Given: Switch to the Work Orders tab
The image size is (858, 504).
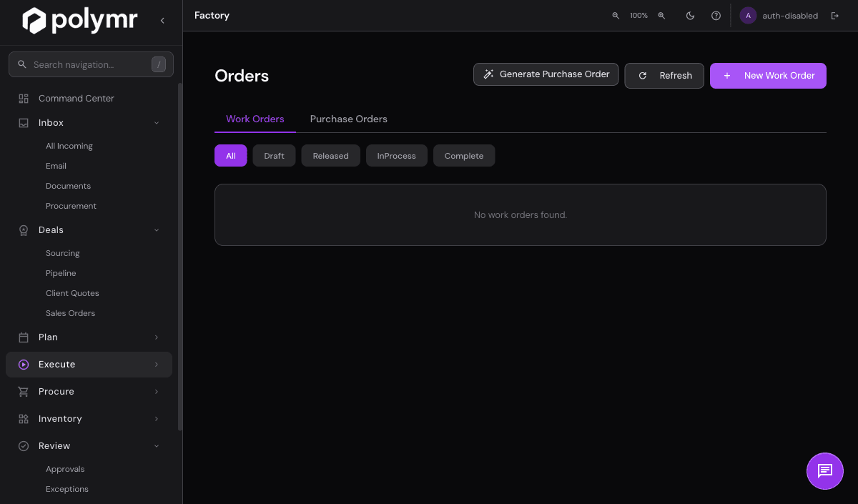Looking at the screenshot, I should [x=255, y=119].
